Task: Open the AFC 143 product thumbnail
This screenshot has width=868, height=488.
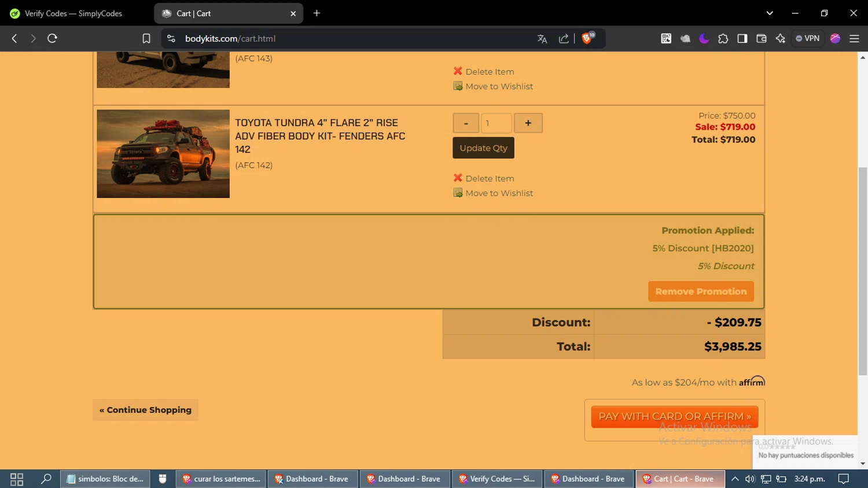Action: point(163,69)
